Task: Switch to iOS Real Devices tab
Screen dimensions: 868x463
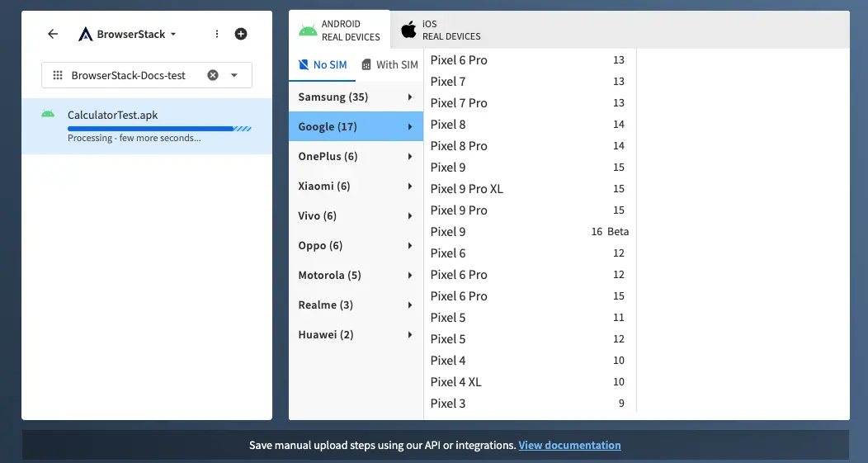Action: point(441,31)
